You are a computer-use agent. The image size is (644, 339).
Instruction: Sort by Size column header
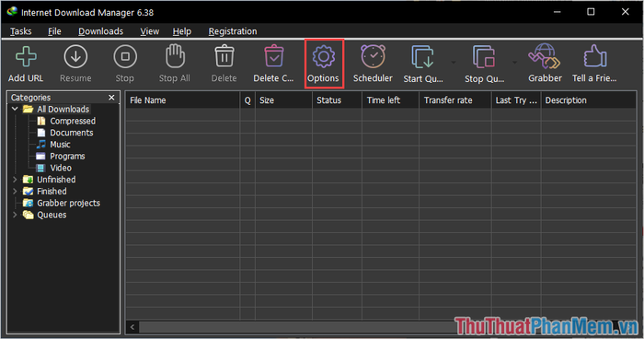click(283, 100)
